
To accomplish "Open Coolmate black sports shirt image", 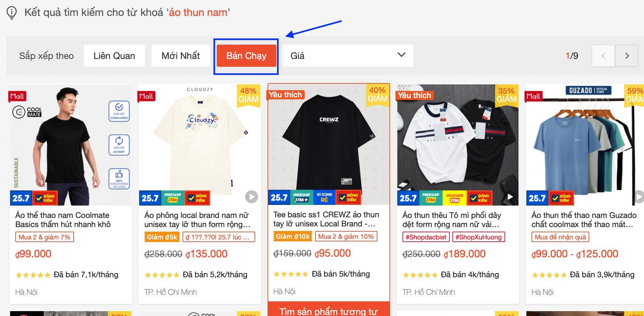I will tap(71, 145).
